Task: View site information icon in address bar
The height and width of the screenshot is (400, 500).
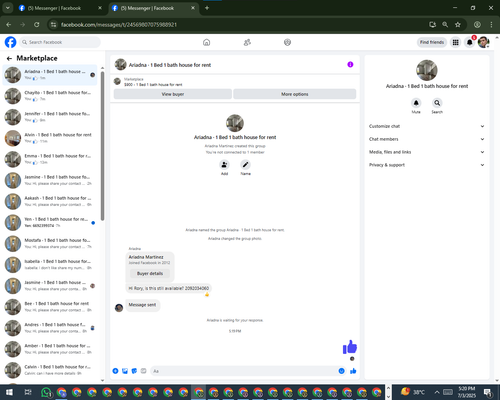Action: (53, 24)
